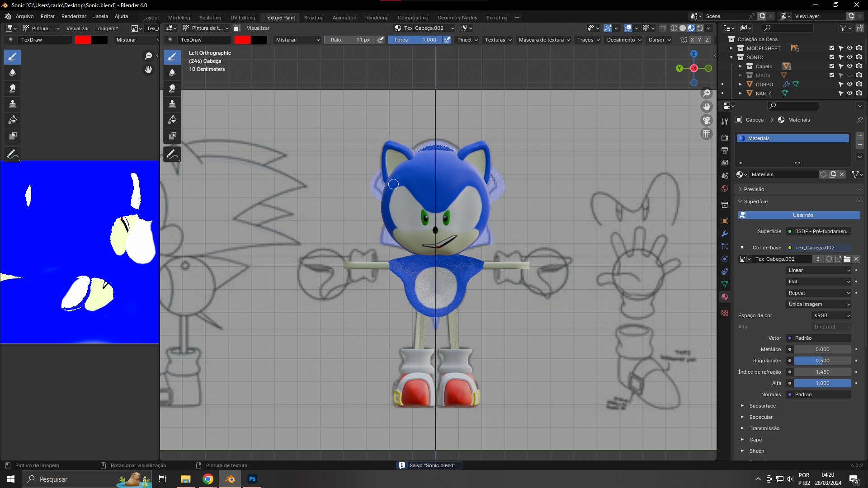The image size is (868, 488).
Task: Hide the Cabelo object in viewport
Action: [x=849, y=66]
